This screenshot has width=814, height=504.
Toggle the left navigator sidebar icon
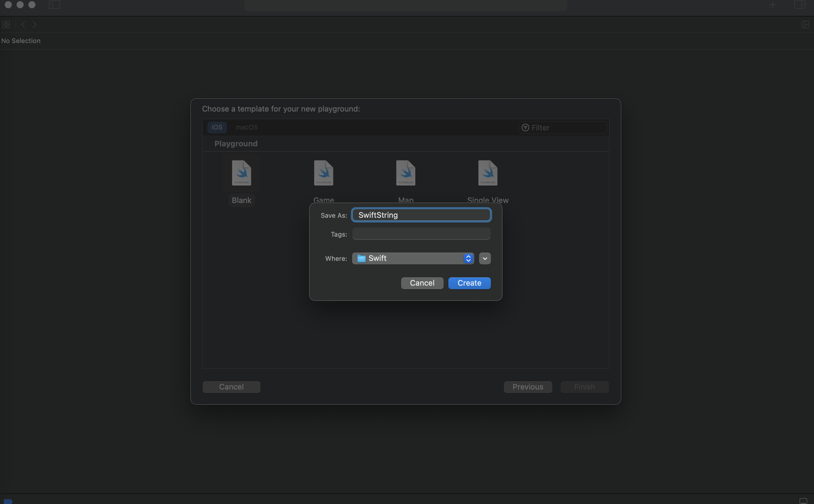[x=54, y=5]
